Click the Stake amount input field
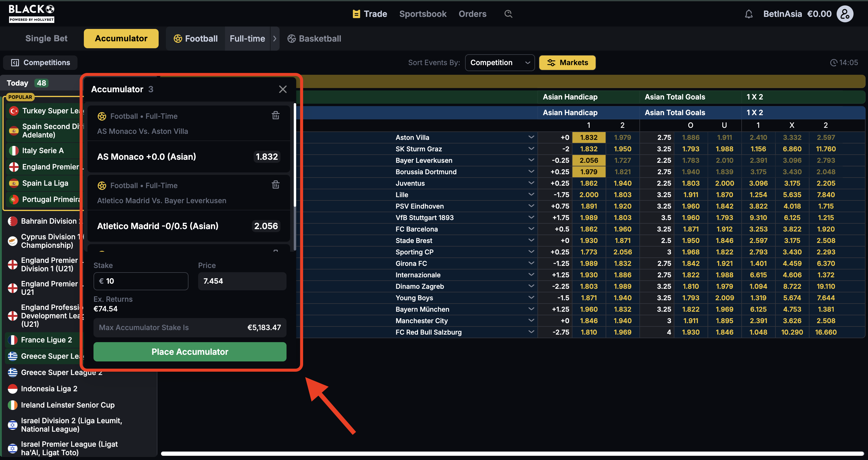This screenshot has width=868, height=460. (141, 281)
